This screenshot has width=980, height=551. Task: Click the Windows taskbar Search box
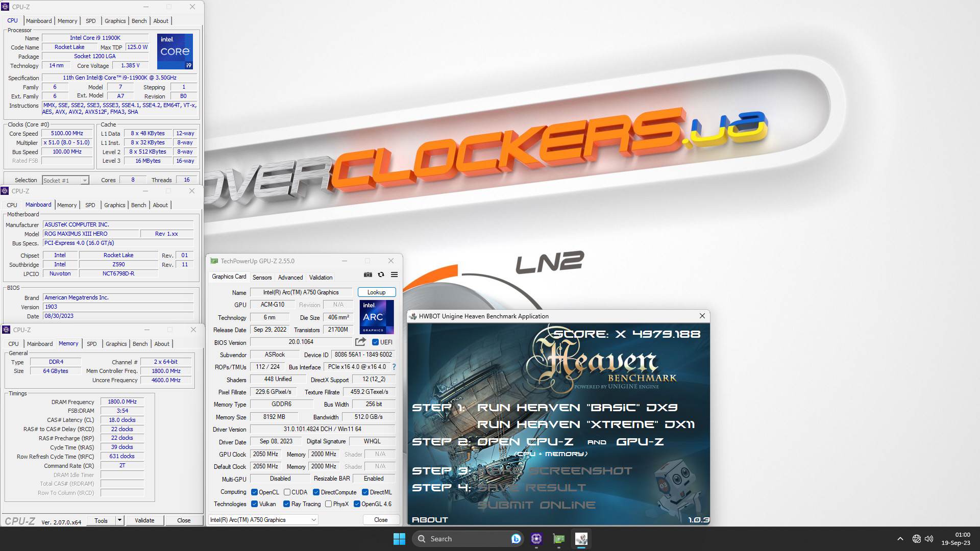click(x=468, y=539)
